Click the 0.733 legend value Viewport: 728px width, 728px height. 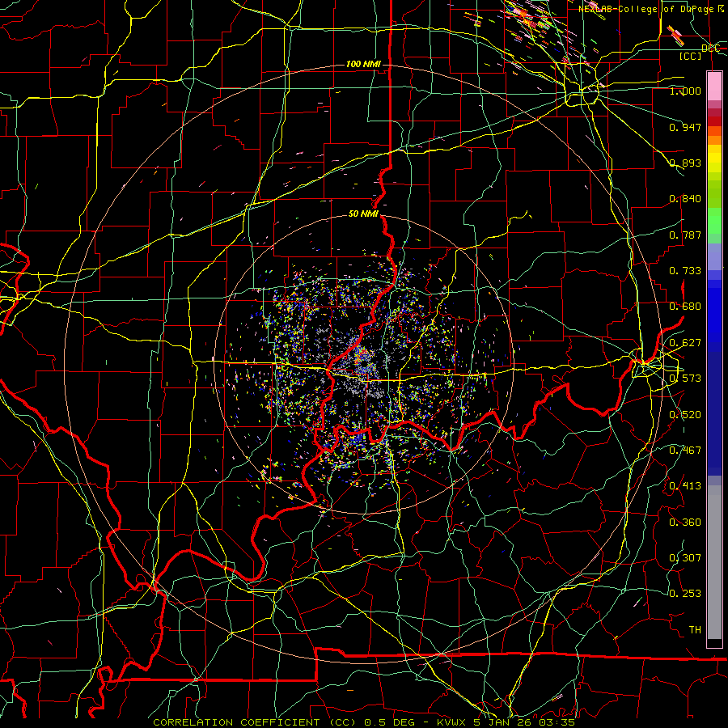tap(685, 271)
